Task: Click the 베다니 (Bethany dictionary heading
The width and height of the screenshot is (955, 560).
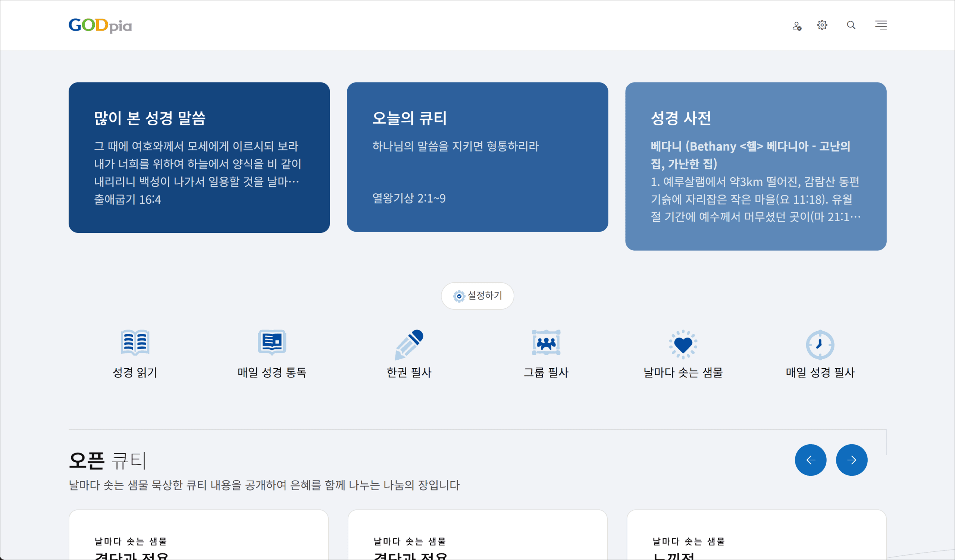Action: 750,154
